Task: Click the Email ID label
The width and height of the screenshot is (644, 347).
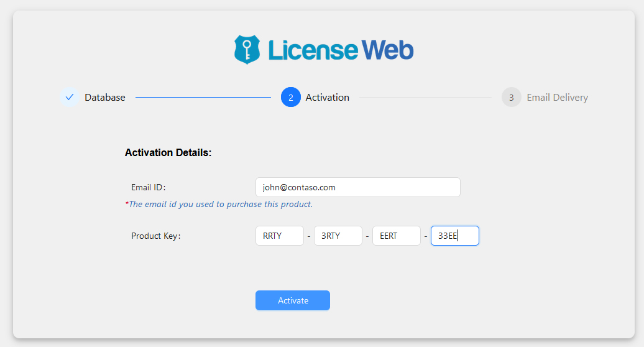Action: point(149,187)
